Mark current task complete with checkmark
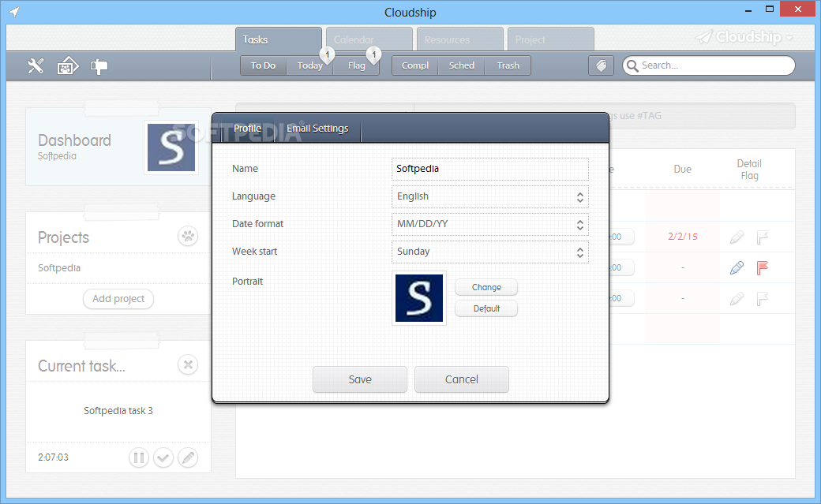The height and width of the screenshot is (504, 821). (163, 458)
